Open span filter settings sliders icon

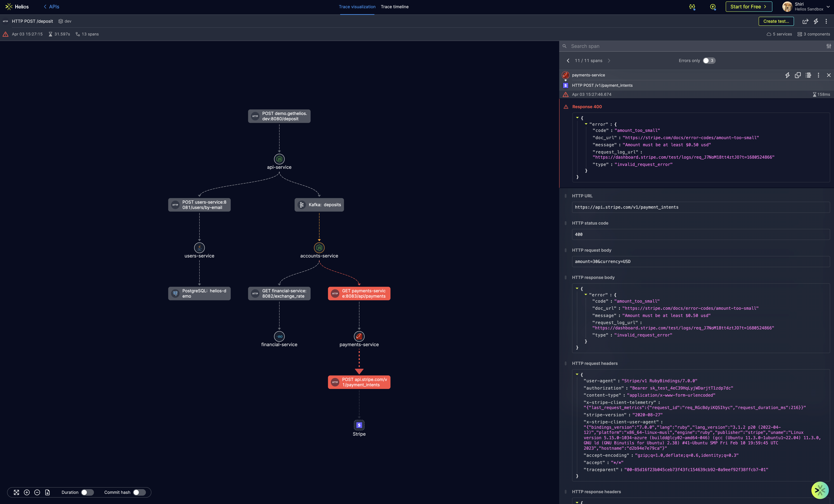tap(828, 46)
